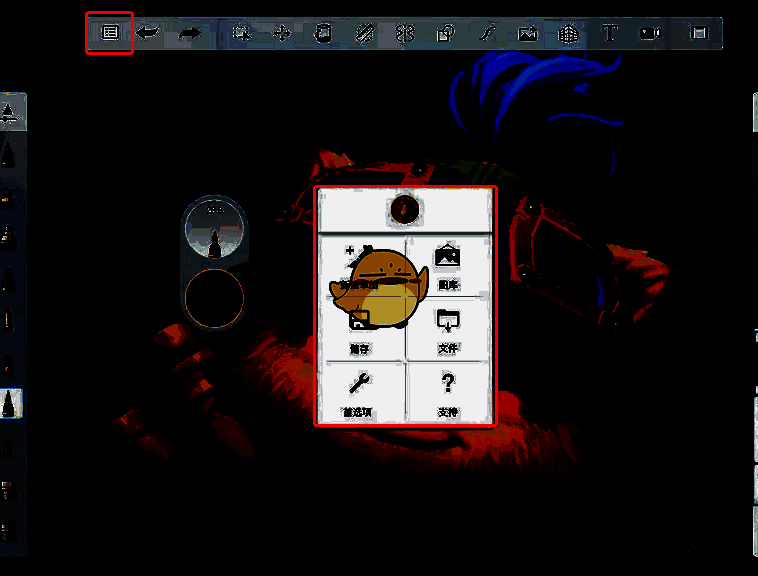Toggle the Perspective guides grid tool
The width and height of the screenshot is (758, 576).
click(x=568, y=33)
